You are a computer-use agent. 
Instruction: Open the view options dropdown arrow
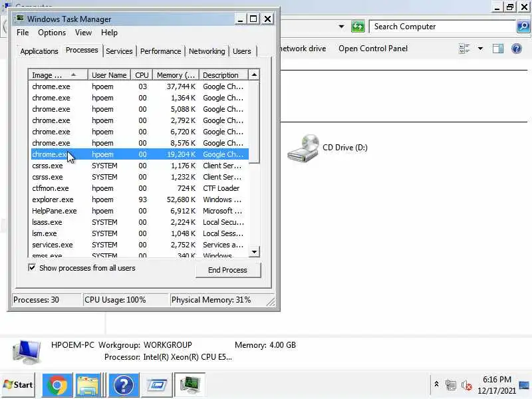[x=480, y=49]
